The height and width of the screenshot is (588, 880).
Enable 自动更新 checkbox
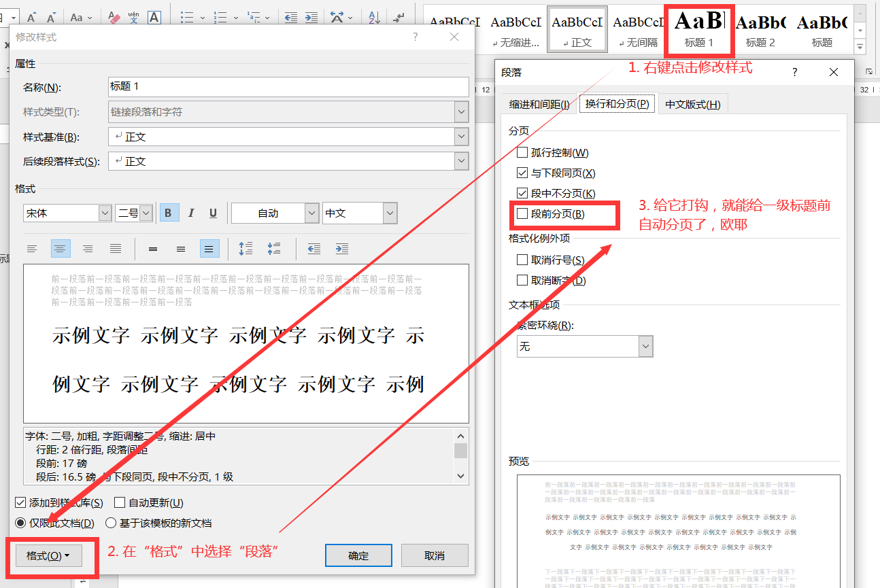coord(120,503)
